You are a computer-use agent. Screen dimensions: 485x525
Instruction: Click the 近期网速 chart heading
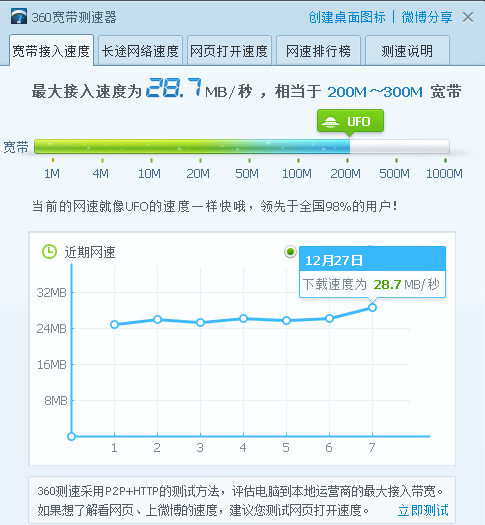click(90, 252)
